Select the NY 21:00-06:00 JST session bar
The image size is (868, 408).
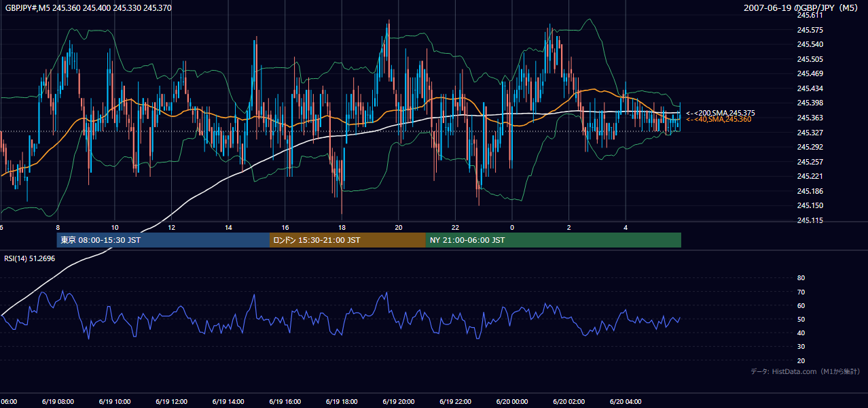(554, 240)
